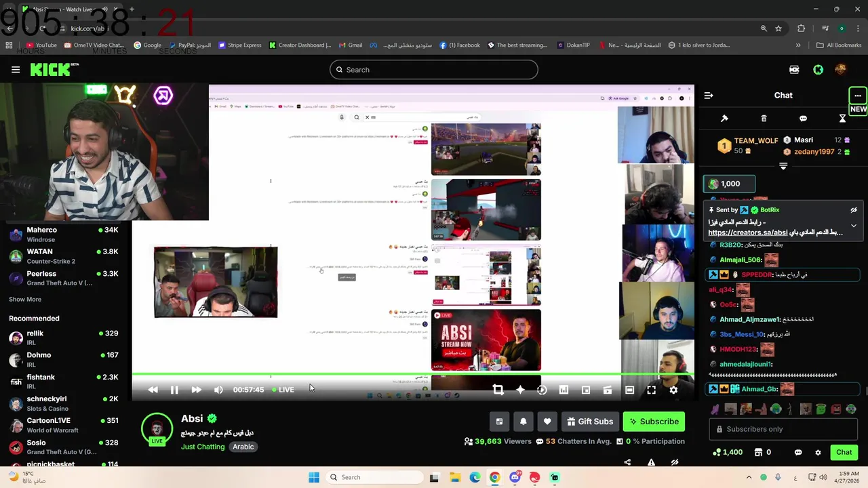Click the 1,400 channel points balance
This screenshot has height=488, width=868.
pos(728,452)
